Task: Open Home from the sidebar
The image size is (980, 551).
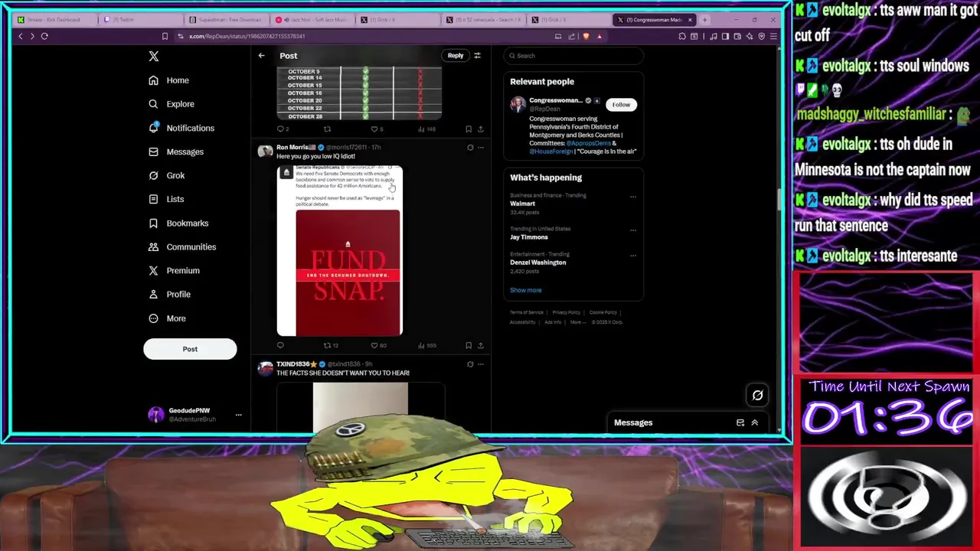Action: click(169, 80)
